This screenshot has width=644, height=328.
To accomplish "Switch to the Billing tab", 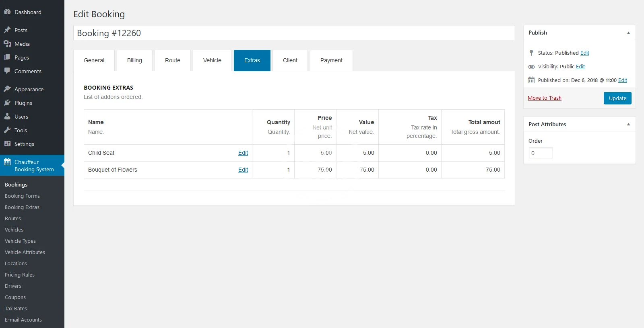I will pos(134,60).
